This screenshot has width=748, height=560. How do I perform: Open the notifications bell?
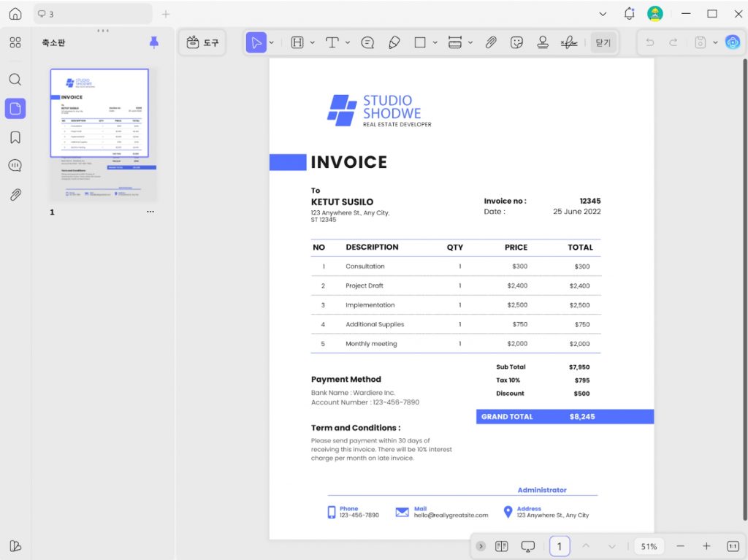click(629, 13)
